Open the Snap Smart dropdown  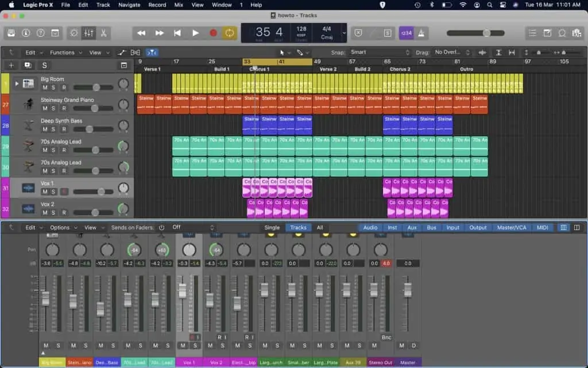pyautogui.click(x=380, y=52)
